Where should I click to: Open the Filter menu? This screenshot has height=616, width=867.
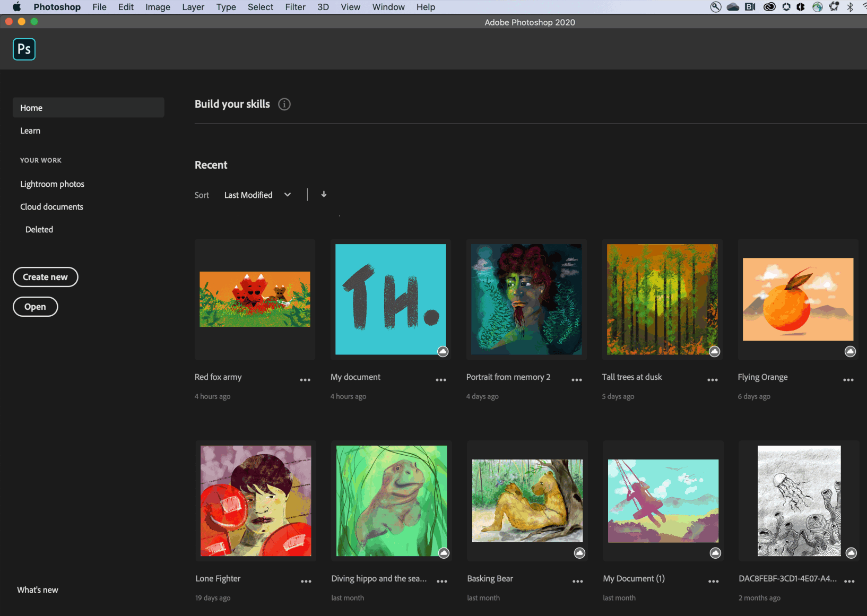295,7
